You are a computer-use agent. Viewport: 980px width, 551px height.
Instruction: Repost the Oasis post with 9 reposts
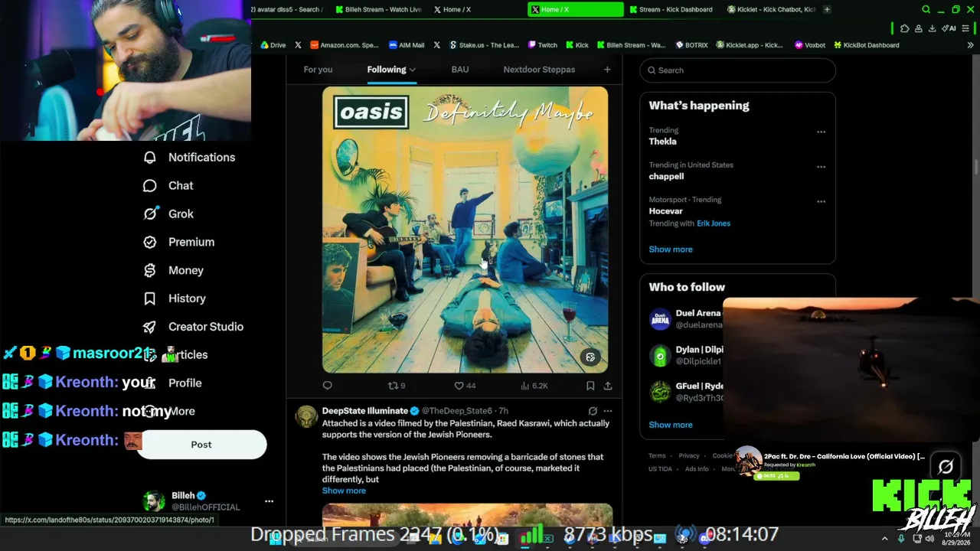397,386
